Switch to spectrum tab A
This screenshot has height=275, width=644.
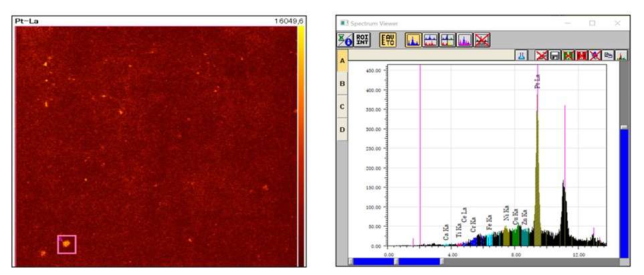point(342,61)
